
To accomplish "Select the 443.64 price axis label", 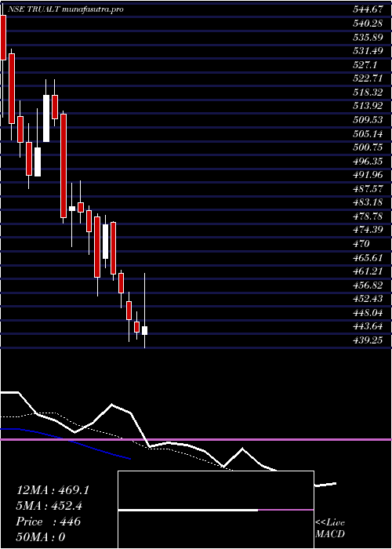I will tap(368, 326).
